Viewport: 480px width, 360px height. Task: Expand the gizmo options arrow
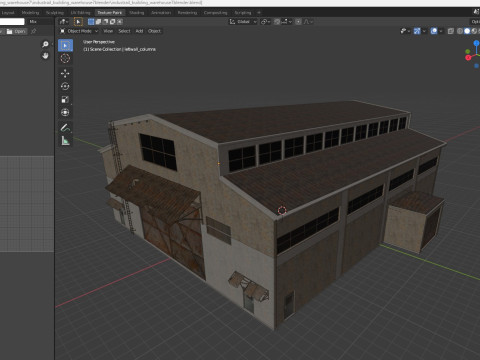pyautogui.click(x=424, y=31)
